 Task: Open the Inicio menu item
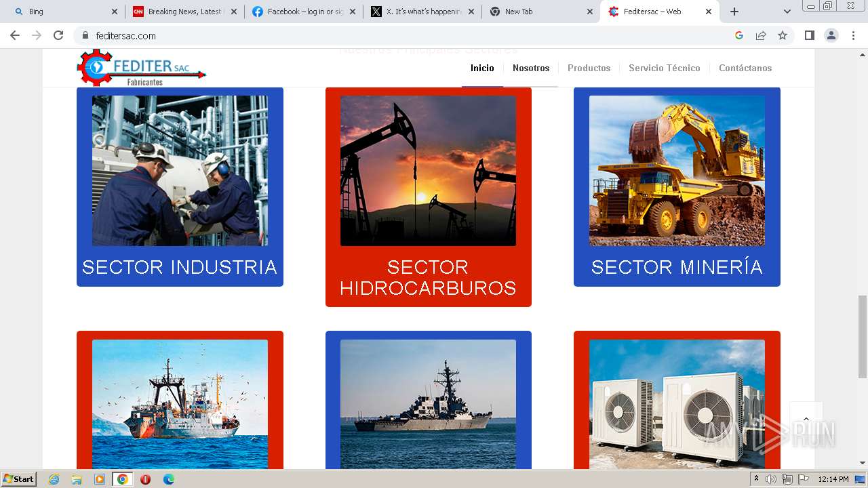click(482, 68)
